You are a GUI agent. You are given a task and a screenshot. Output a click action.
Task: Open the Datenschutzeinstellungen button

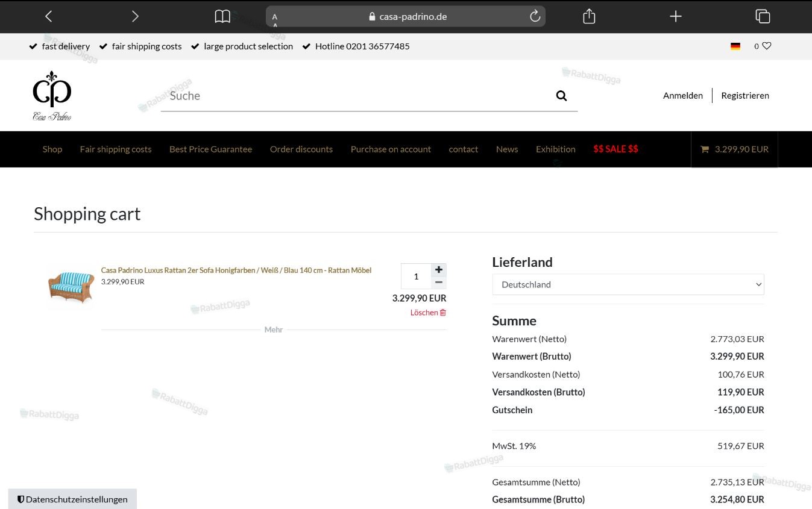pyautogui.click(x=72, y=499)
